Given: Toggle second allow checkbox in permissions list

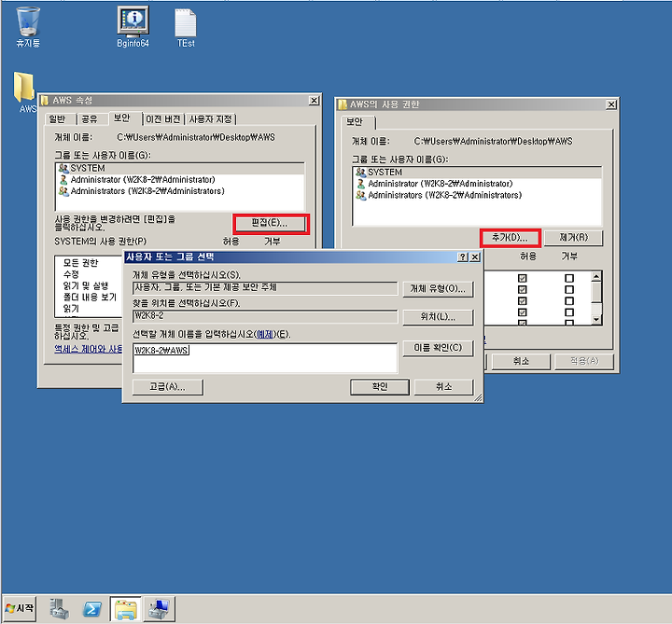Looking at the screenshot, I should pyautogui.click(x=522, y=289).
